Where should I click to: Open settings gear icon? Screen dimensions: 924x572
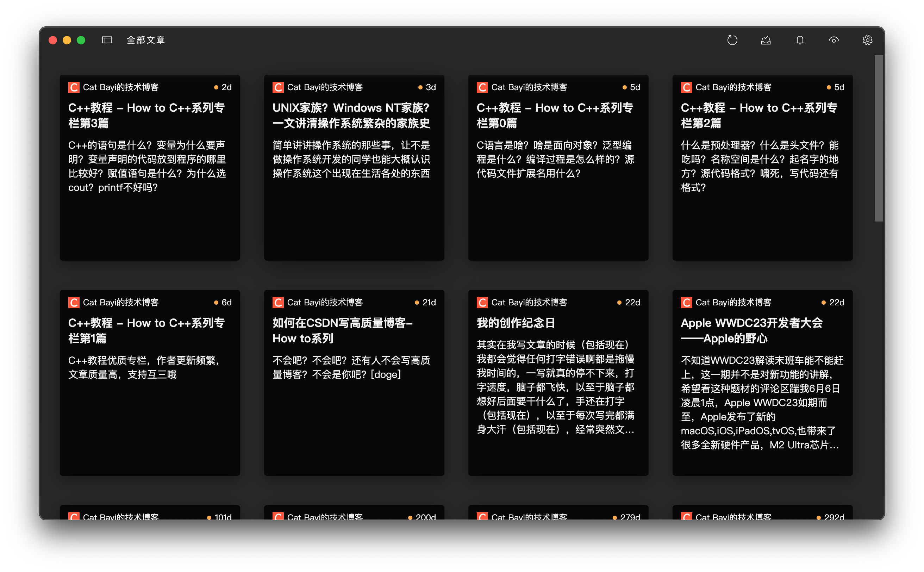point(867,40)
